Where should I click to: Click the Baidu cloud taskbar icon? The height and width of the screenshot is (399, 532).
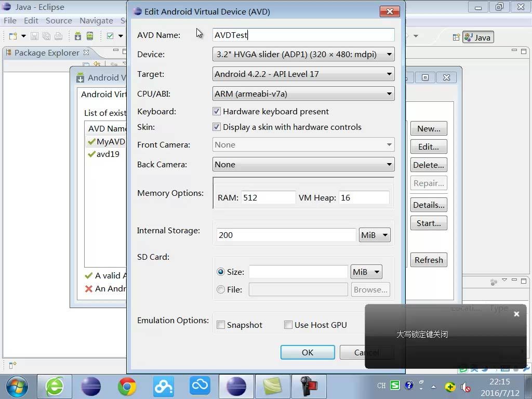[x=164, y=387]
